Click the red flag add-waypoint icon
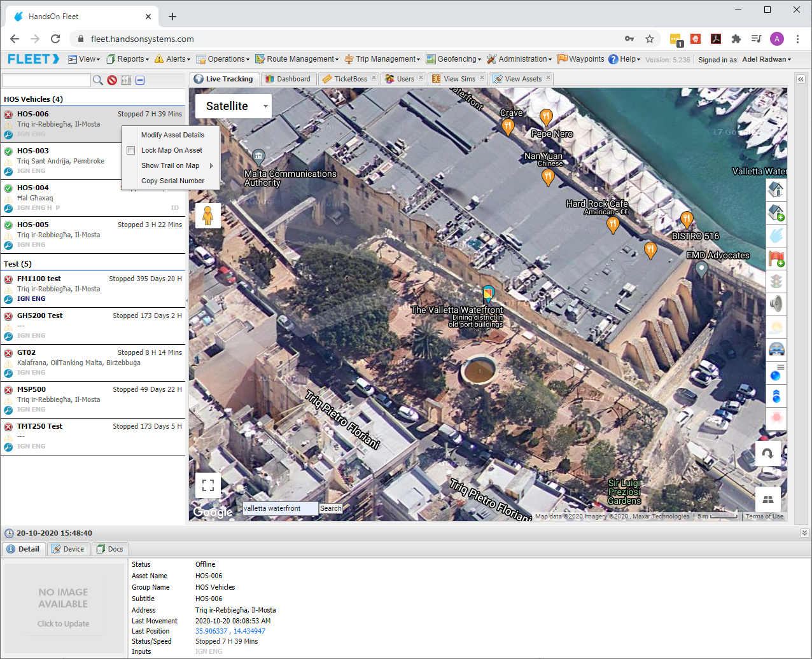The width and height of the screenshot is (812, 659). (x=776, y=258)
